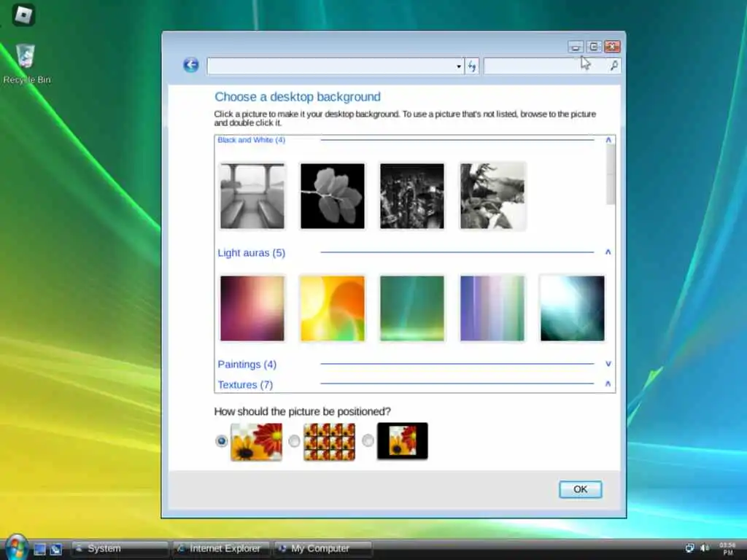Select the leaf on black wallpaper
Viewport: 747px width, 560px height.
click(x=333, y=195)
